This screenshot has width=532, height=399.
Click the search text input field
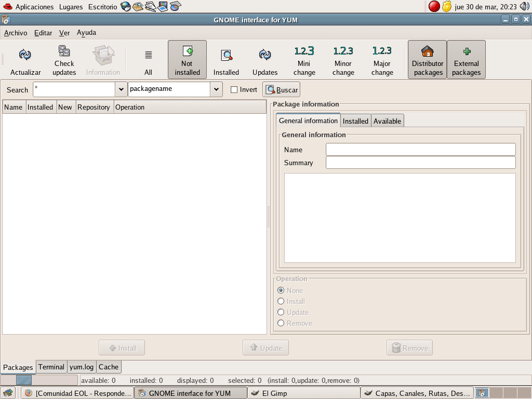click(x=74, y=89)
